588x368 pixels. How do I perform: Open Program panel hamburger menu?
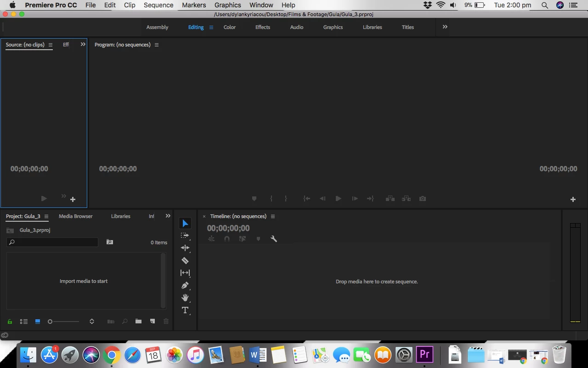[157, 45]
